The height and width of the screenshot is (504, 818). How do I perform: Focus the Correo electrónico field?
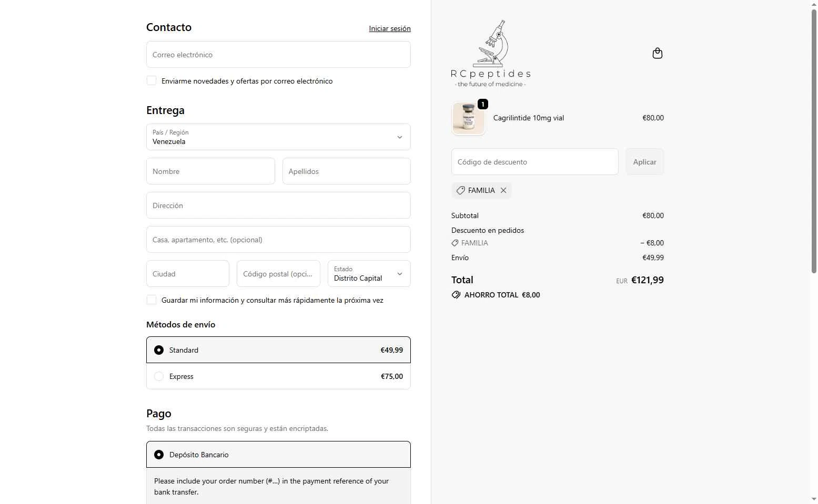278,55
